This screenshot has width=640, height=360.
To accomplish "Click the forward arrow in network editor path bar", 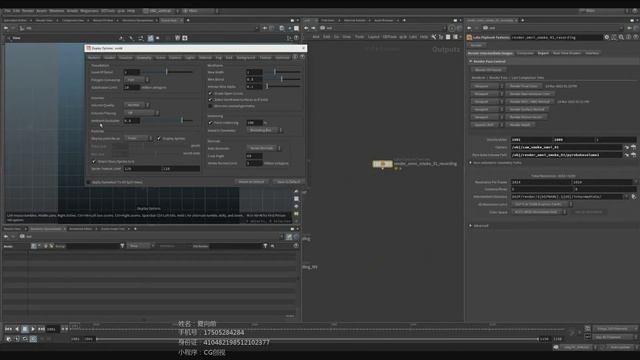I will pos(313,28).
